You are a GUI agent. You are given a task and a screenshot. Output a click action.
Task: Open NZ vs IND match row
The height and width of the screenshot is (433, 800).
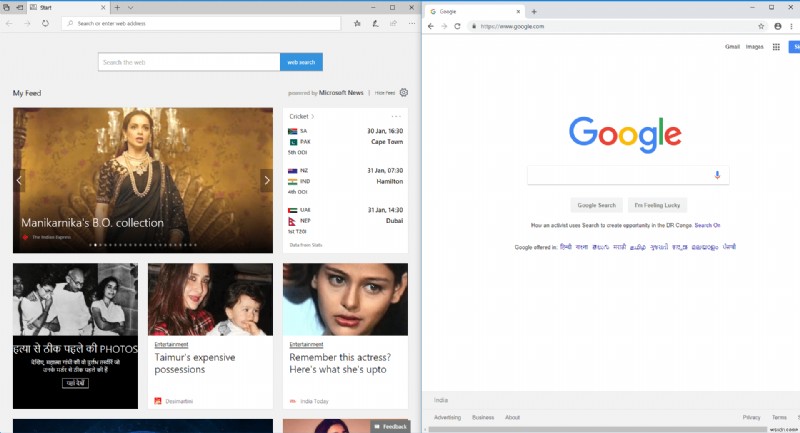(x=345, y=181)
